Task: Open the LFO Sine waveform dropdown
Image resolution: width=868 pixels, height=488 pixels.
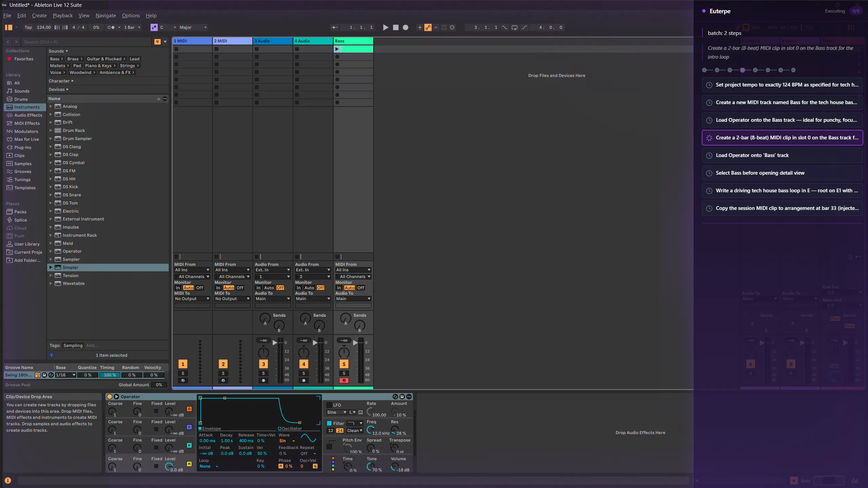Action: (336, 412)
